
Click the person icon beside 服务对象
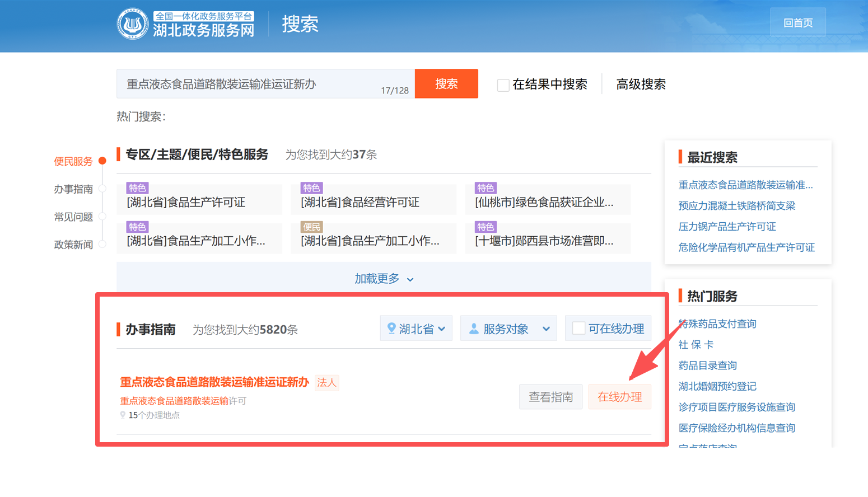point(474,329)
